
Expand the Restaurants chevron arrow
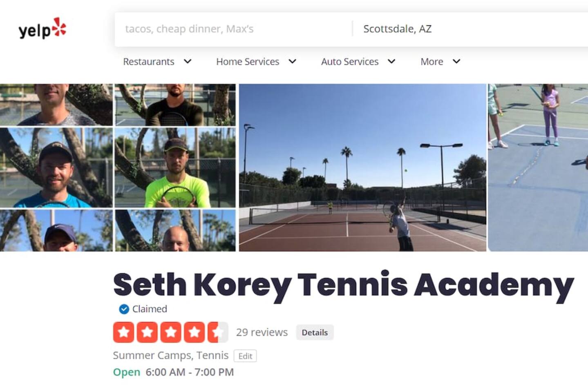point(188,62)
